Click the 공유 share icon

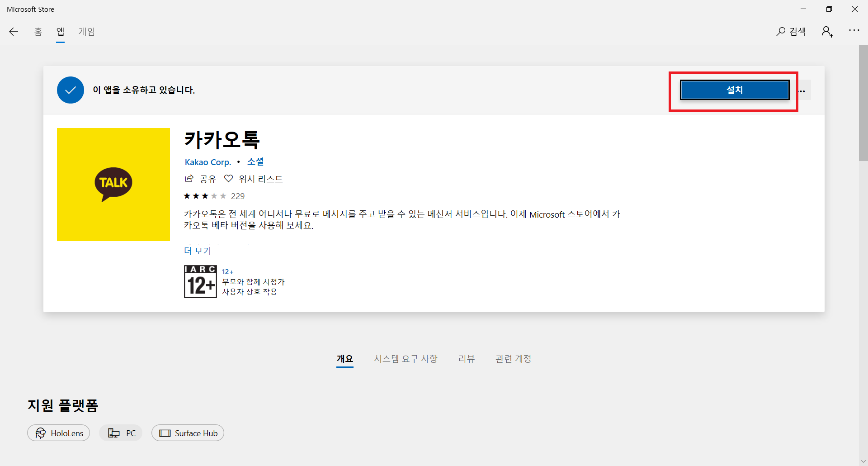click(x=189, y=179)
